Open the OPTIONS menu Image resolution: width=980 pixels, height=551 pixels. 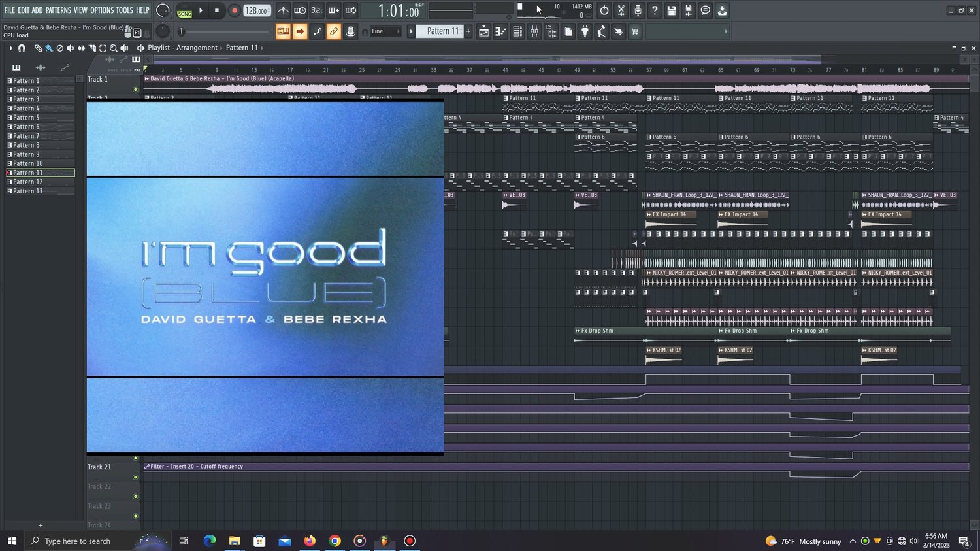tap(102, 10)
